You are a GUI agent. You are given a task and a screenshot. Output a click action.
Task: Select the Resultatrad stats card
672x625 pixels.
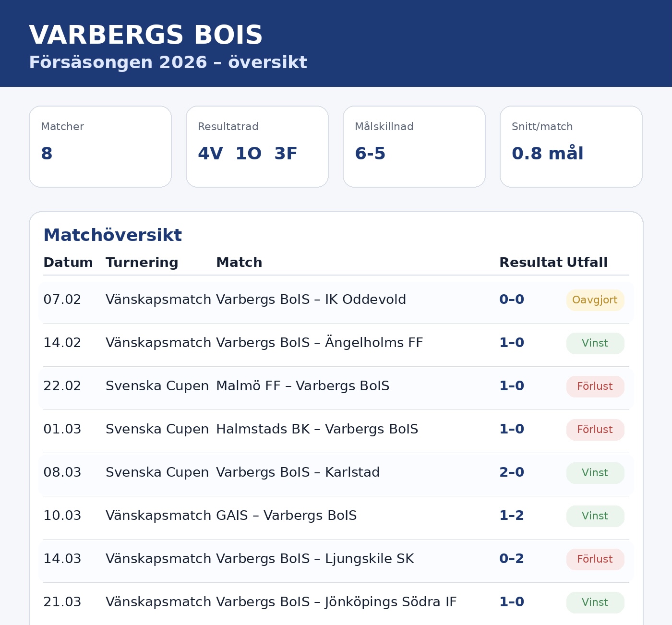point(257,146)
